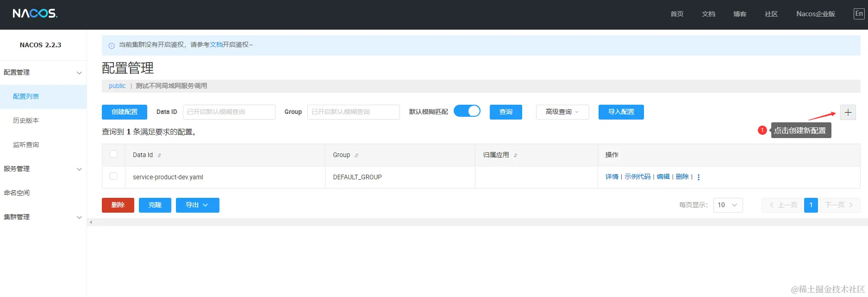Click the 创建配置 button
This screenshot has width=868, height=297.
125,112
